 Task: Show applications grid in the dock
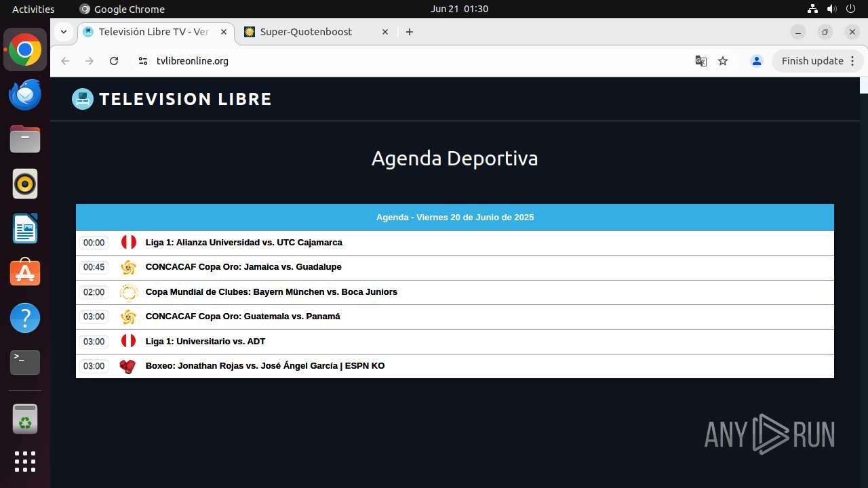coord(25,462)
